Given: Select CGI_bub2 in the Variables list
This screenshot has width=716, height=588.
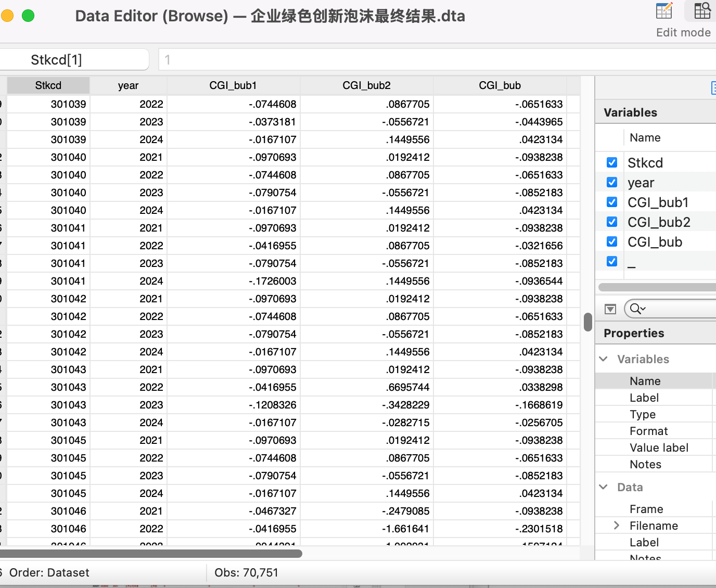Looking at the screenshot, I should click(659, 222).
